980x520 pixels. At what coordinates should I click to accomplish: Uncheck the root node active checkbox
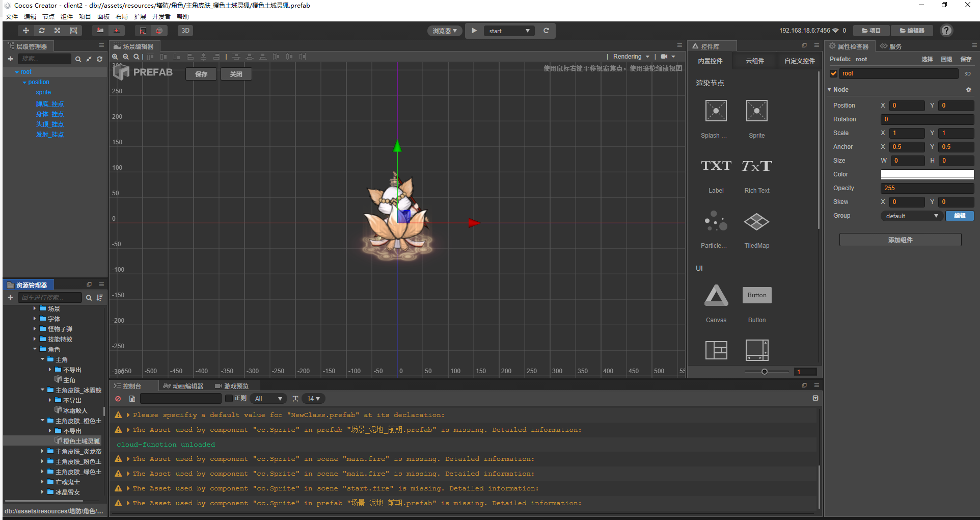pos(834,73)
